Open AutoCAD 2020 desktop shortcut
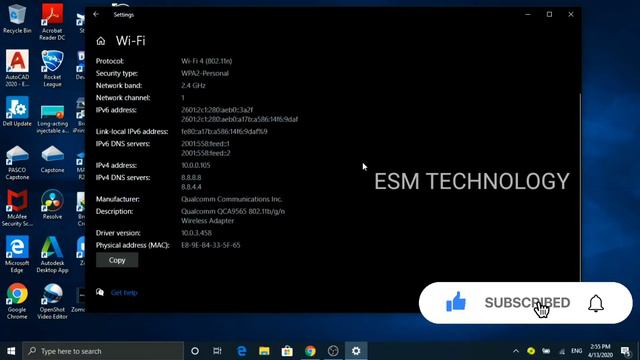The width and height of the screenshot is (640, 360). (x=17, y=68)
